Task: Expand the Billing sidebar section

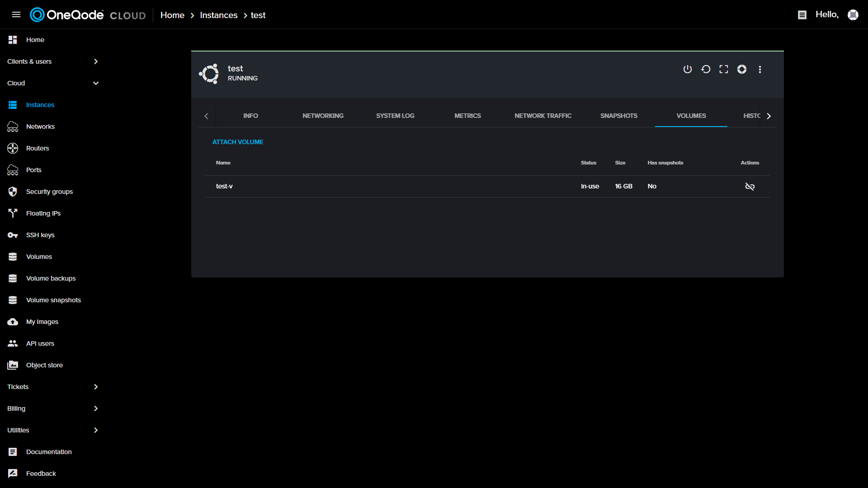Action: pos(96,408)
